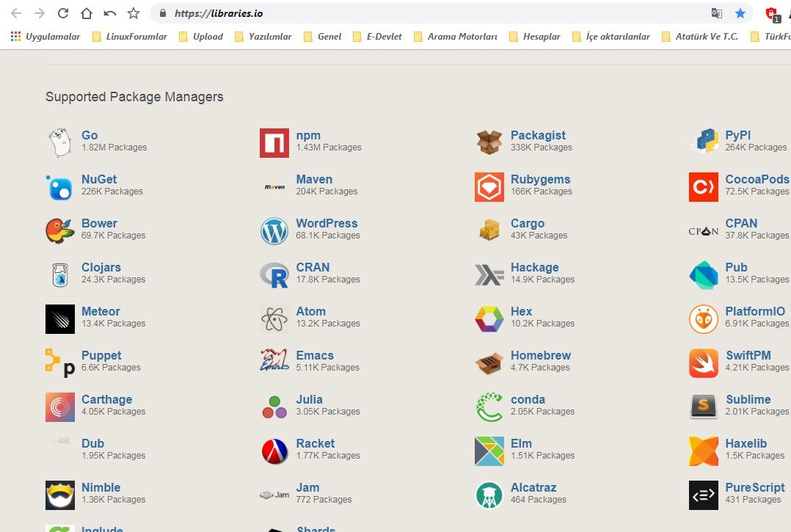Click the Sublime Text icon
The width and height of the screenshot is (791, 532).
704,407
